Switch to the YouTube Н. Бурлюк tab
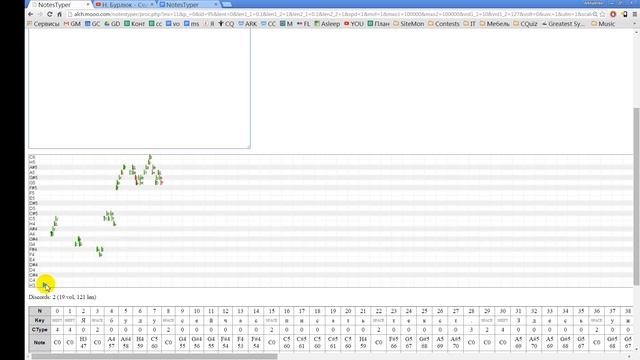Viewport: 640px width, 360px height. click(x=124, y=4)
